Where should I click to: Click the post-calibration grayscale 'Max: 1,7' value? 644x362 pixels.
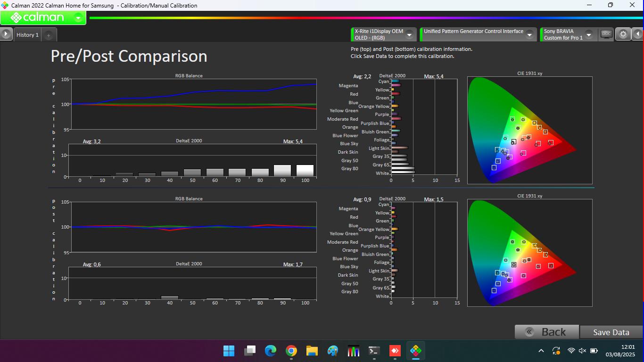point(293,264)
